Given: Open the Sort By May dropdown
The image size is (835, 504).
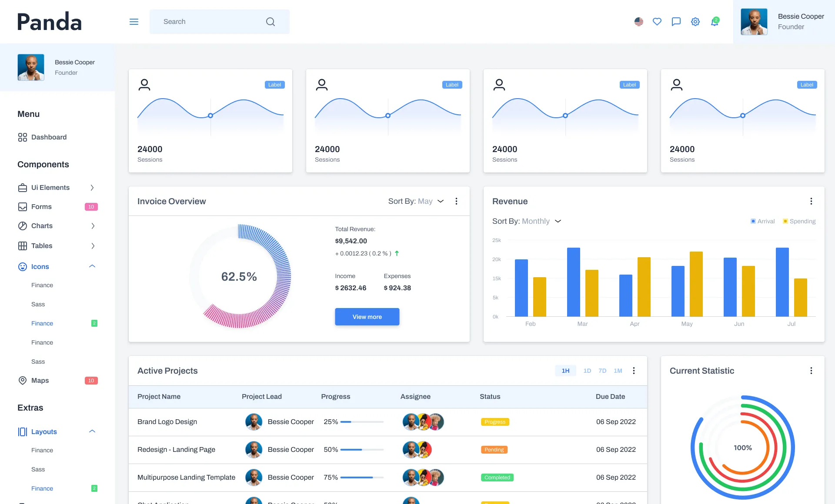Looking at the screenshot, I should 416,201.
